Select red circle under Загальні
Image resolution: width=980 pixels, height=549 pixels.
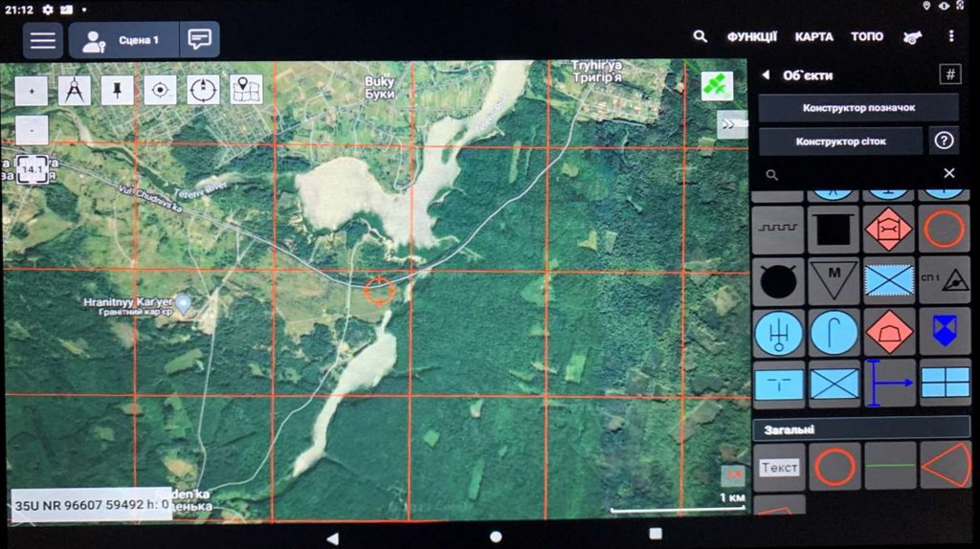pyautogui.click(x=835, y=467)
